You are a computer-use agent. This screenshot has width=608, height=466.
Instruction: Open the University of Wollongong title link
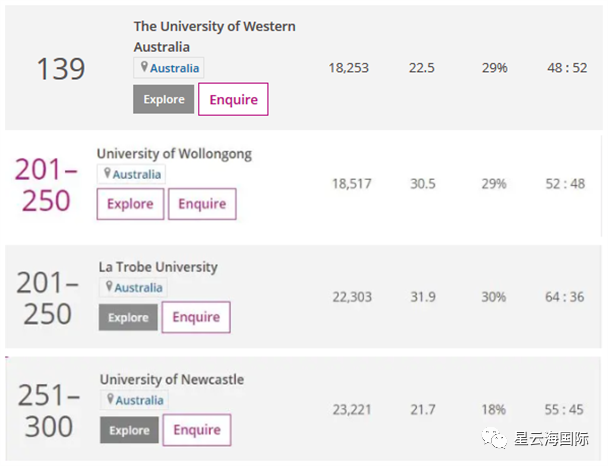click(174, 154)
